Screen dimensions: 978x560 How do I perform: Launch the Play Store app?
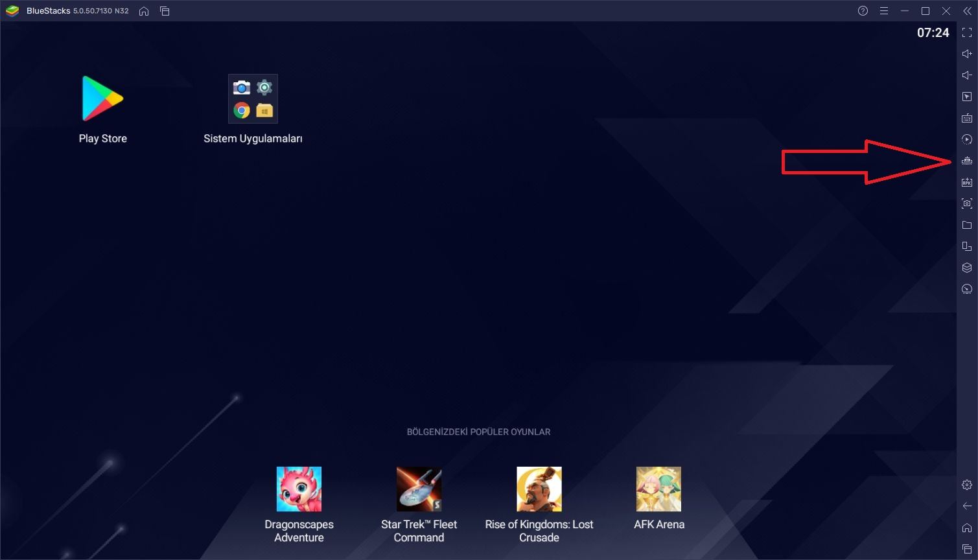(x=102, y=110)
